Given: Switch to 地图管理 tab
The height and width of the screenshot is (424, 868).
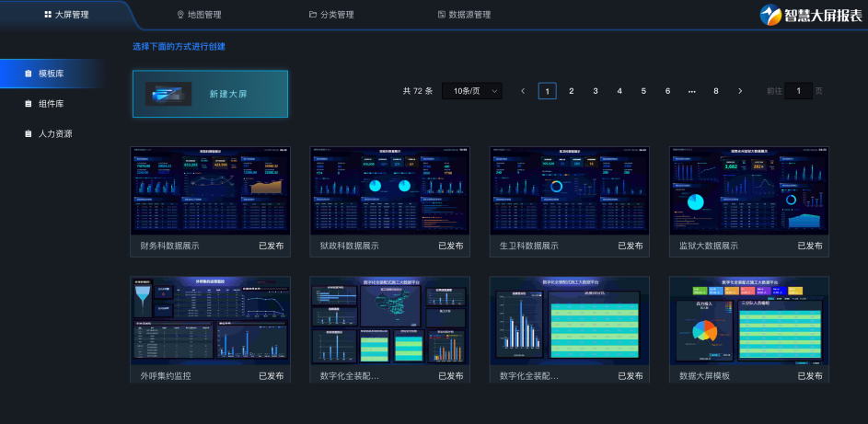Looking at the screenshot, I should (x=199, y=15).
